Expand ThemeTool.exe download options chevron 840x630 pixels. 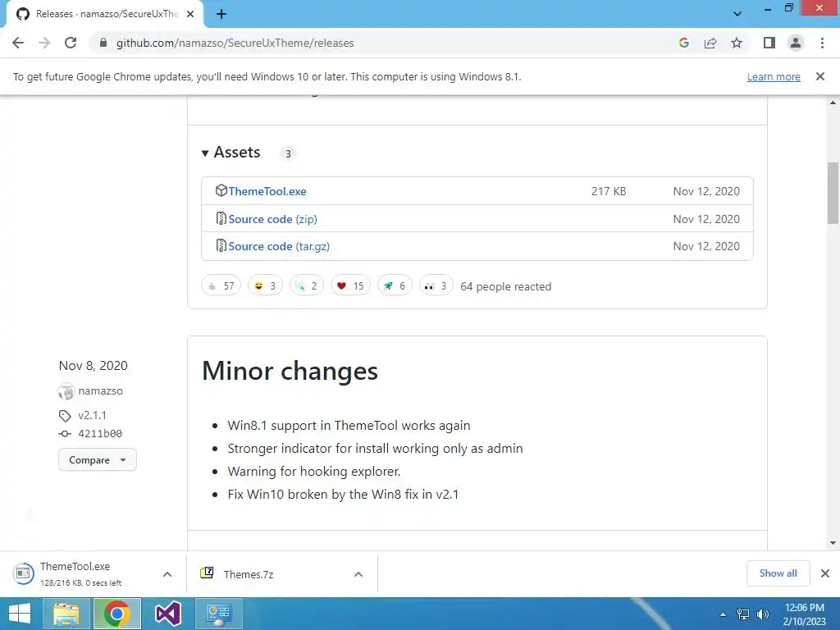coord(167,574)
